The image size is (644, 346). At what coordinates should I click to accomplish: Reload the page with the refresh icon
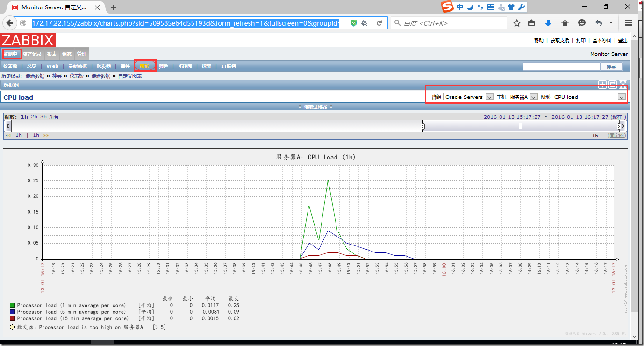click(x=379, y=23)
